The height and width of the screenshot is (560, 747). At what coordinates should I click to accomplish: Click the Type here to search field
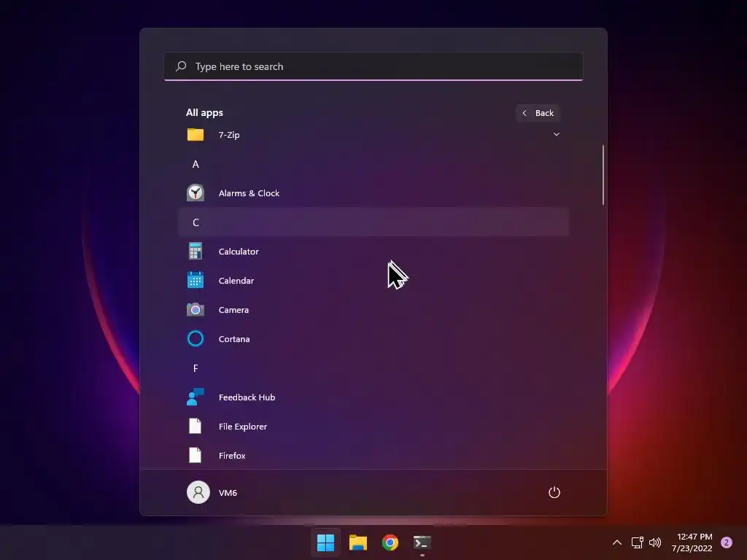pyautogui.click(x=373, y=66)
